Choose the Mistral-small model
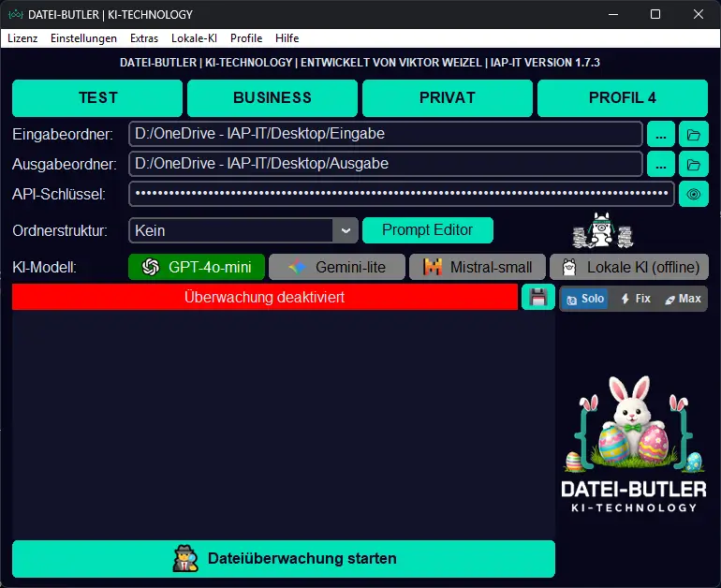 [478, 267]
